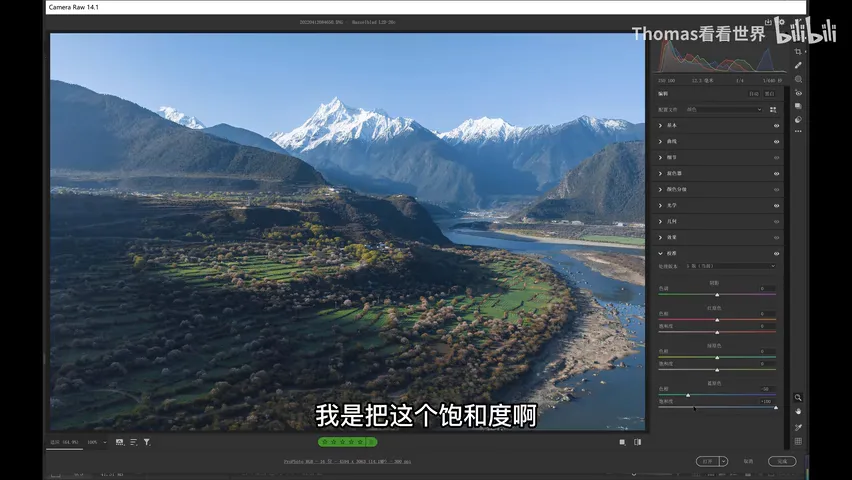Click the red primary 饱和度 saturation slider handle
The height and width of the screenshot is (480, 852).
[x=717, y=332]
